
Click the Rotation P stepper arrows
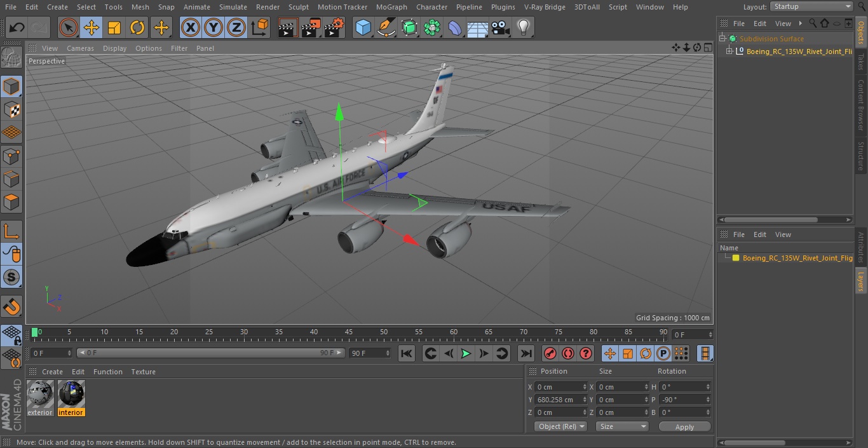click(707, 400)
